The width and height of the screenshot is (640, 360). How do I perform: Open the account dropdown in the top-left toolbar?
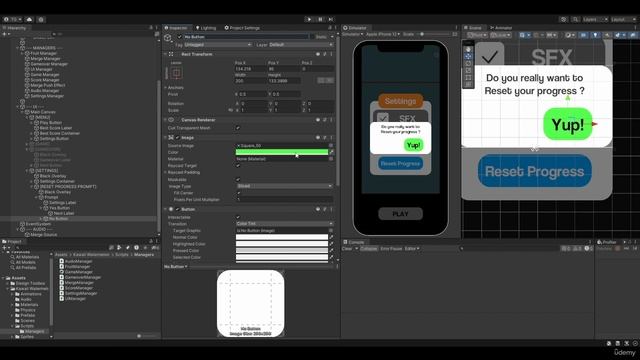12,19
